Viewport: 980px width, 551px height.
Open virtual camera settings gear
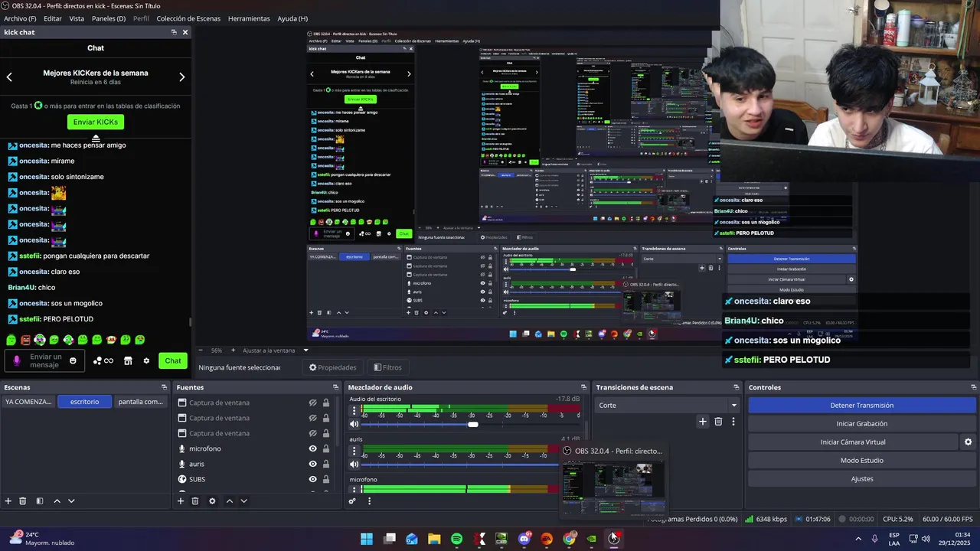968,442
